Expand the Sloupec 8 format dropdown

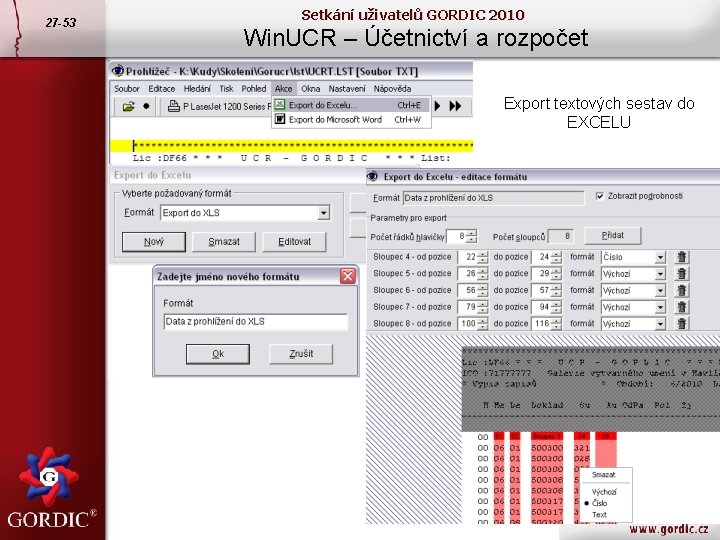point(660,324)
